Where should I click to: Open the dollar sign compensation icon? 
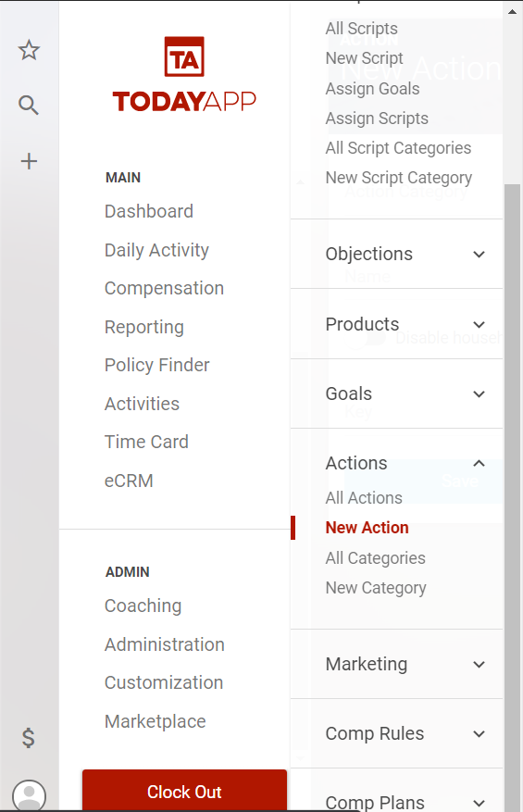coord(29,737)
